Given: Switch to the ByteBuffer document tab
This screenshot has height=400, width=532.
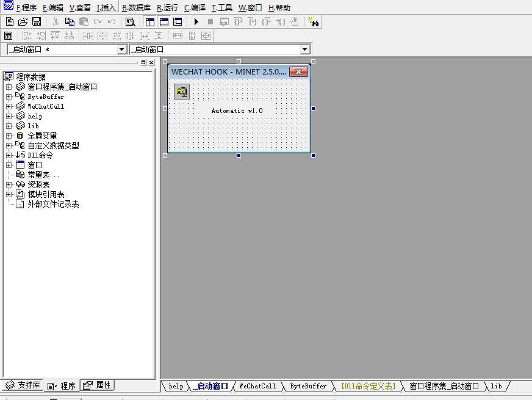Looking at the screenshot, I should 308,386.
